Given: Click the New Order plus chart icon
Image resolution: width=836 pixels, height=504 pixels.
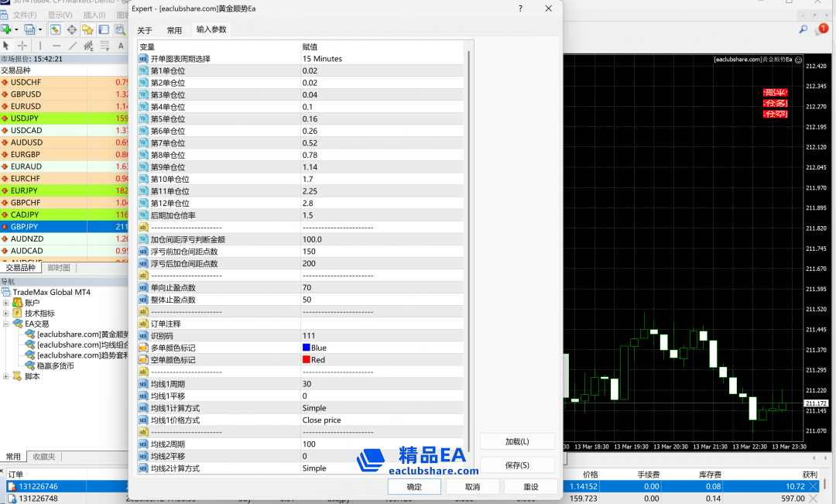Looking at the screenshot, I should tap(7, 29).
